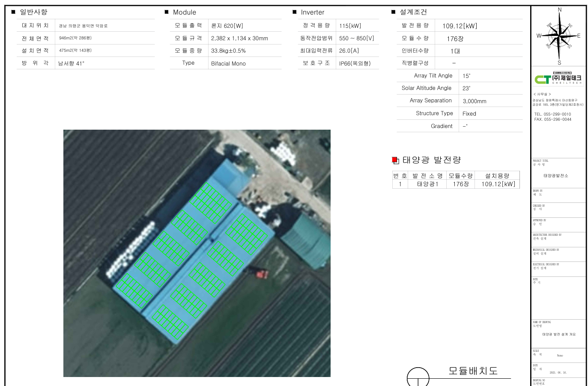This screenshot has width=588, height=386.
Task: Click the 109.12[kW] value in 발전용량 row
Action: pos(460,26)
